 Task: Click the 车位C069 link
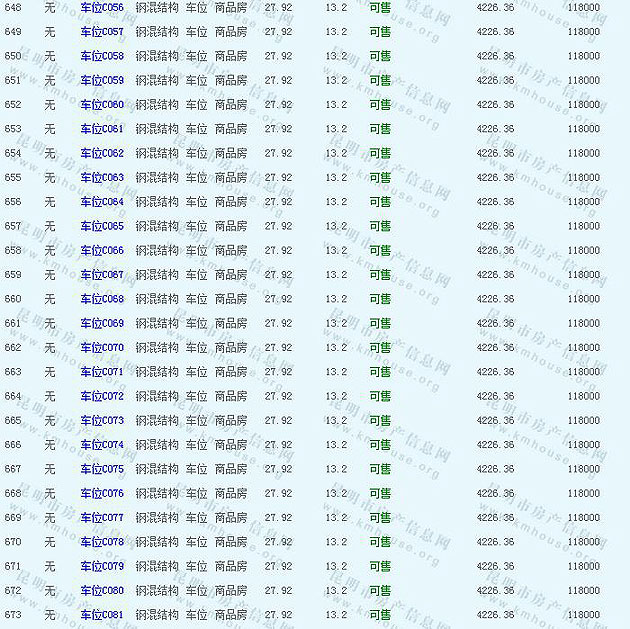click(x=102, y=324)
